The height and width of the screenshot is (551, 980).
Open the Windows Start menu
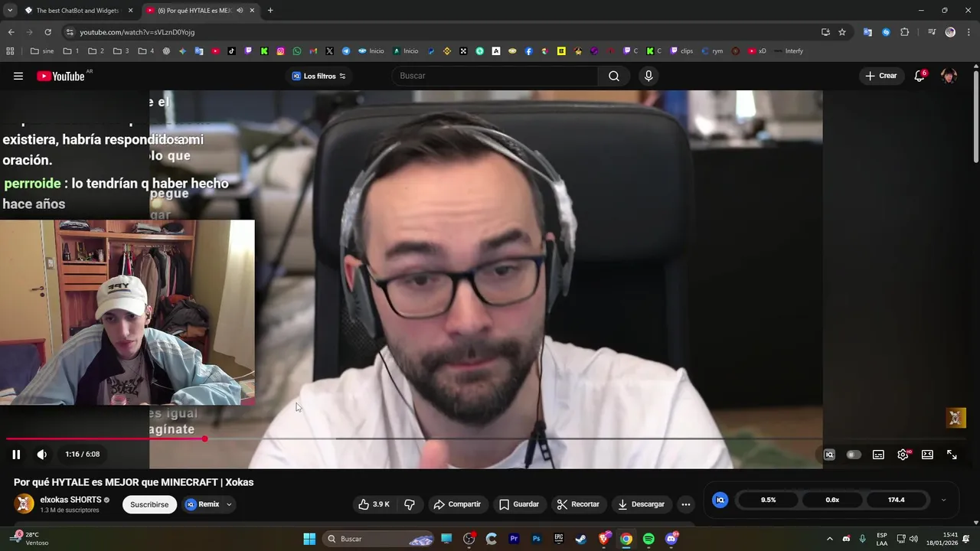pos(309,539)
